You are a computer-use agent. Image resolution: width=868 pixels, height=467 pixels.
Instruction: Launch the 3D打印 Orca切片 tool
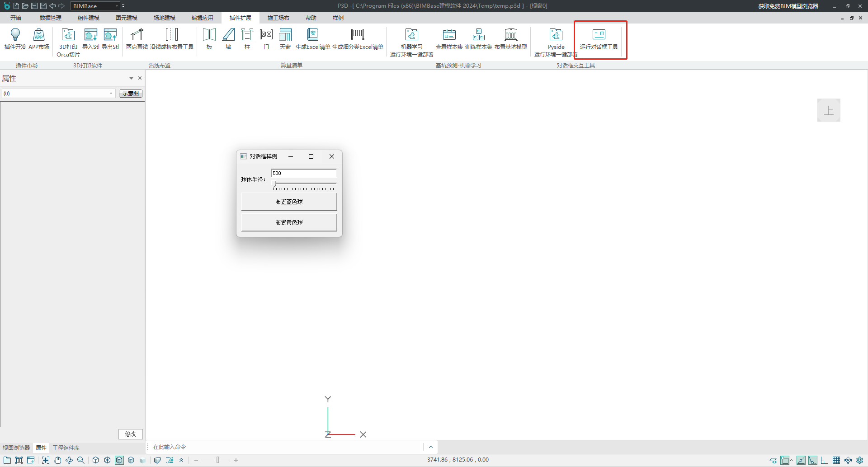click(68, 35)
